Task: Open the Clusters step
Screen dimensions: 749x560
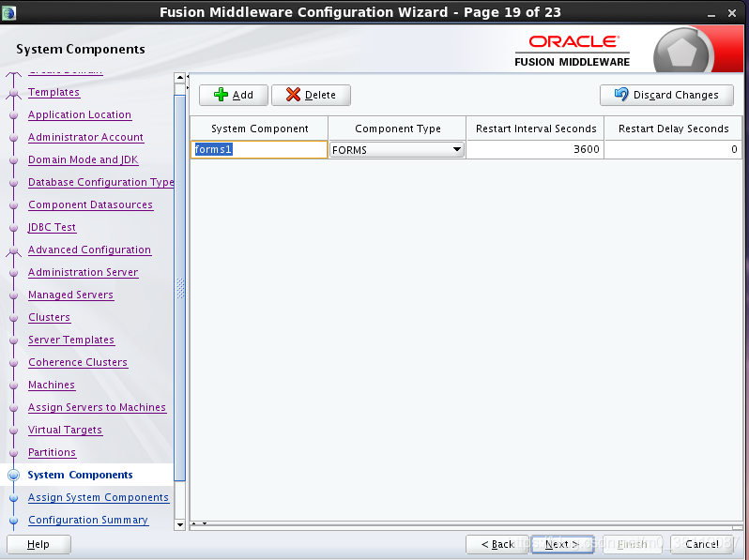Action: coord(49,317)
